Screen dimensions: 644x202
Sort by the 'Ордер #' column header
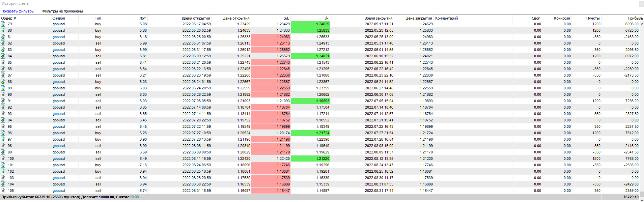tap(9, 18)
